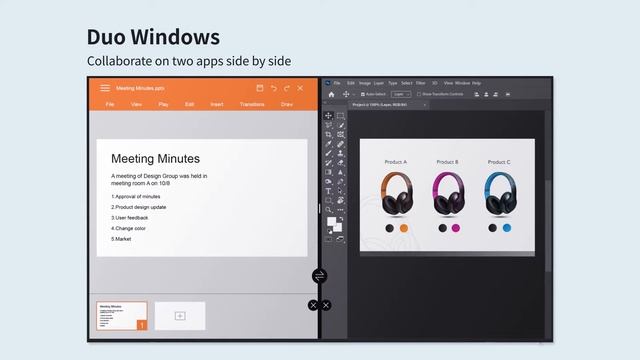Open the Photoshop Help menu
This screenshot has height=360, width=640.
coord(476,83)
